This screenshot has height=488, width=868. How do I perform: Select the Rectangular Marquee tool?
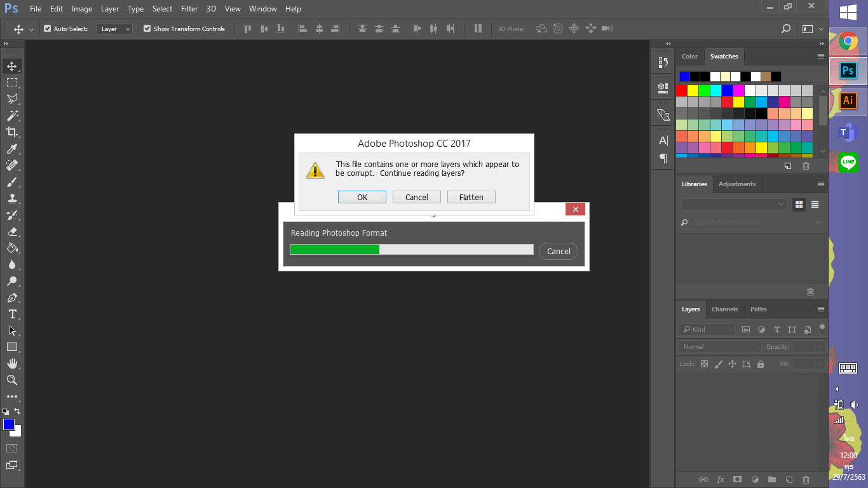(12, 83)
